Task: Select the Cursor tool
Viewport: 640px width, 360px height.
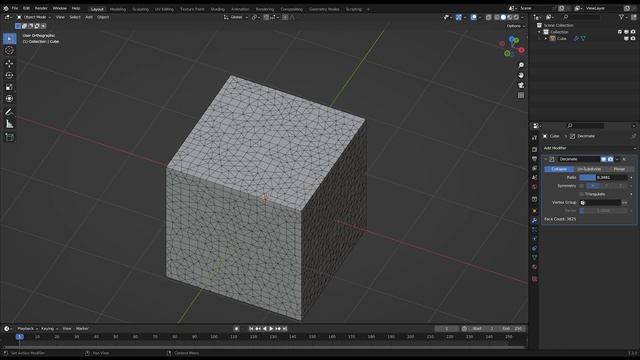Action: coord(9,50)
